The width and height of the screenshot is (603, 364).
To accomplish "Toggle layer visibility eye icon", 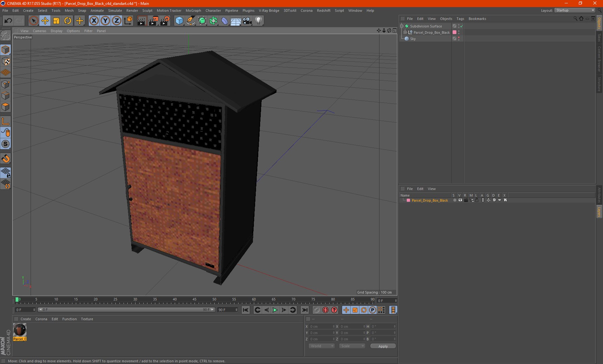I will point(460,200).
